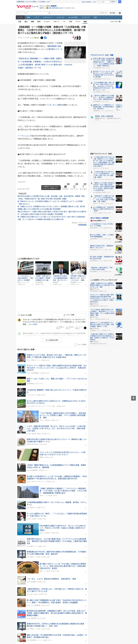The width and height of the screenshot is (138, 644).
Task: Select the 地域 category tab
Action: [x=85, y=21]
